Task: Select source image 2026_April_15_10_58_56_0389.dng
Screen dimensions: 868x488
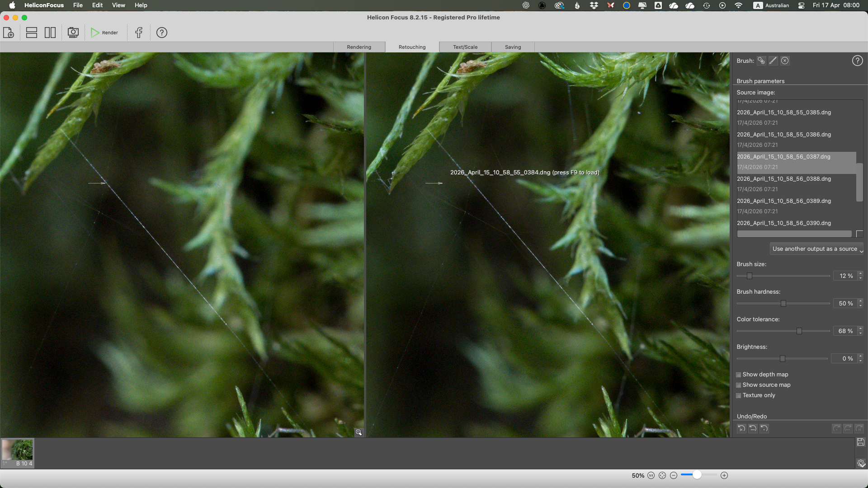Action: pyautogui.click(x=783, y=201)
